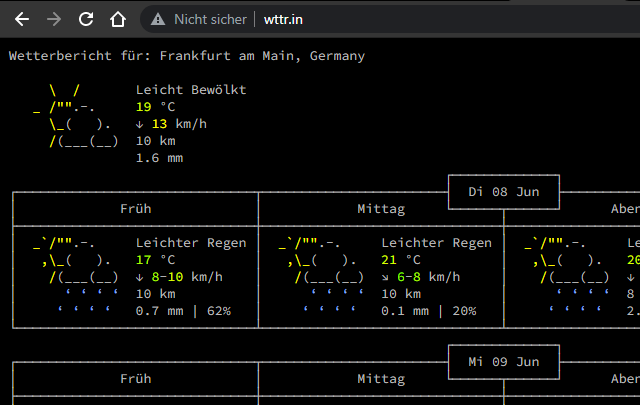Click '0.7 mm | 62%' precipitation value
Image resolution: width=640 pixels, height=405 pixels.
183,311
